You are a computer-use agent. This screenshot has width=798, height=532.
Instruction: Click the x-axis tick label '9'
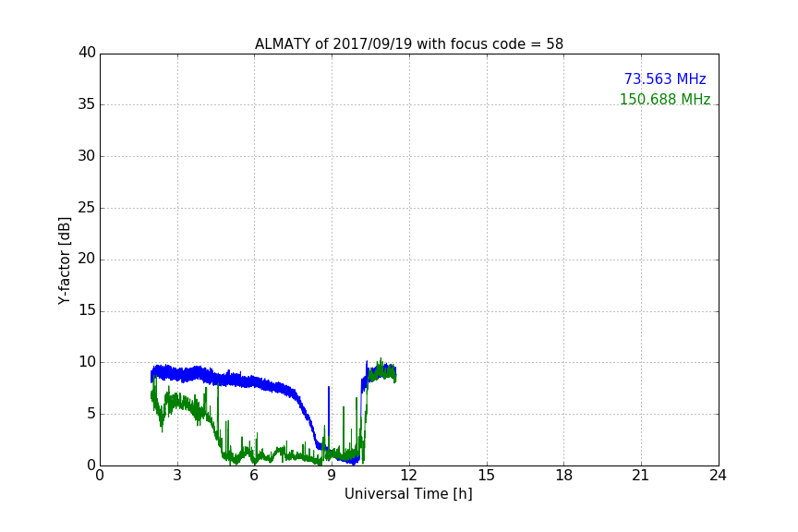pyautogui.click(x=332, y=476)
